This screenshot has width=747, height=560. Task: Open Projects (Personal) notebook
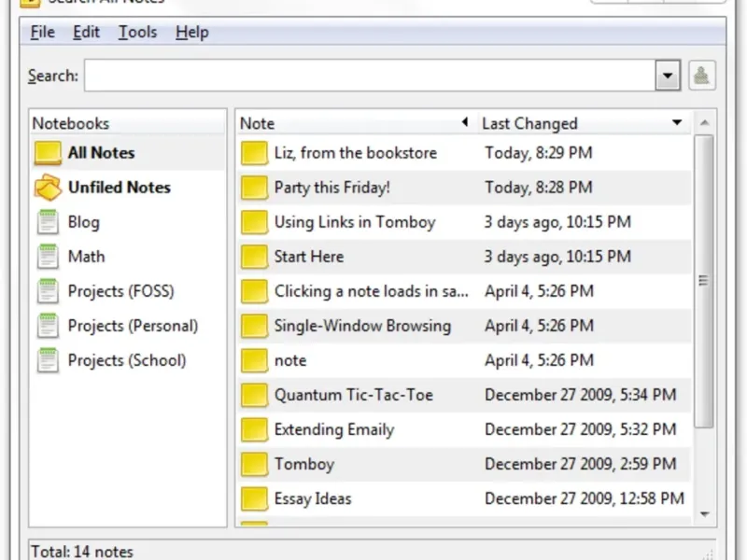tap(133, 326)
